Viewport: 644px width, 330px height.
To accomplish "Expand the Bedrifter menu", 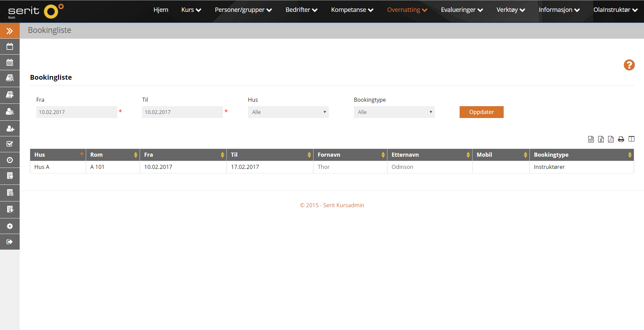I will (301, 10).
